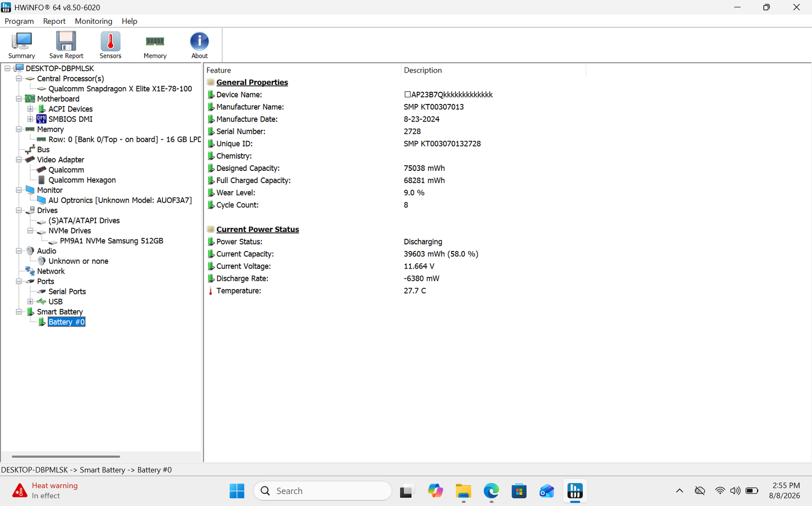Click the battery icon beside Wear Level
812x506 pixels.
coord(211,193)
